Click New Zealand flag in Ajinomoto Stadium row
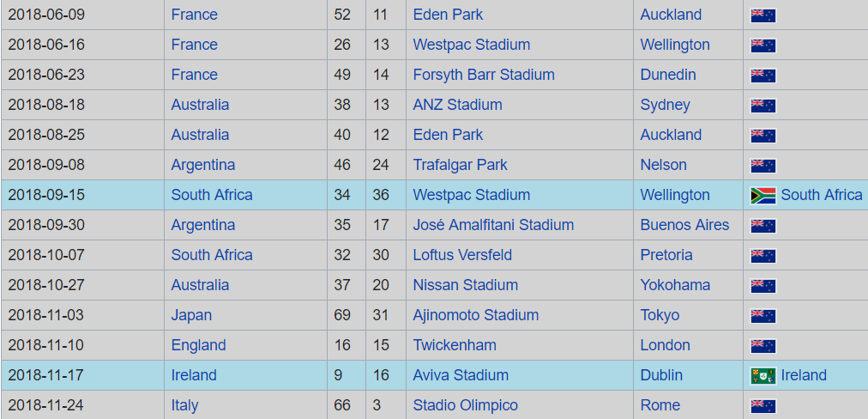This screenshot has height=419, width=868. [x=763, y=315]
